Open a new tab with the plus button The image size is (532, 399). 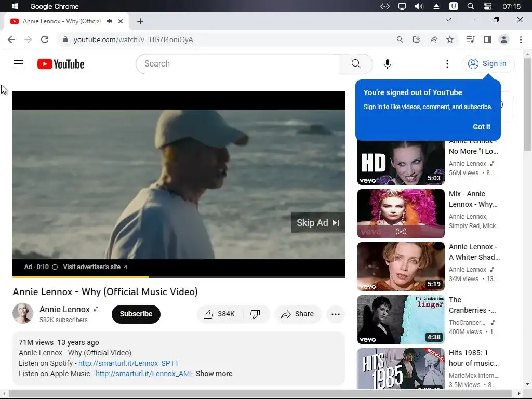[x=140, y=21]
